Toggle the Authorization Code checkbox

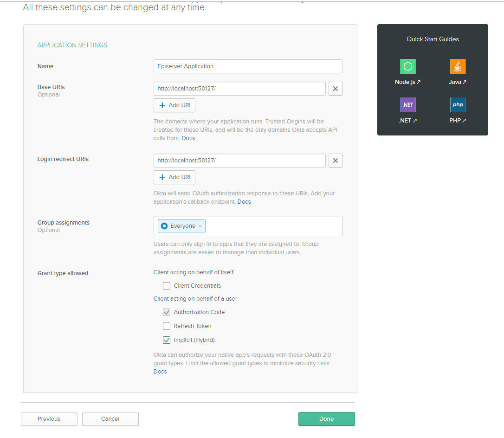[x=167, y=312]
